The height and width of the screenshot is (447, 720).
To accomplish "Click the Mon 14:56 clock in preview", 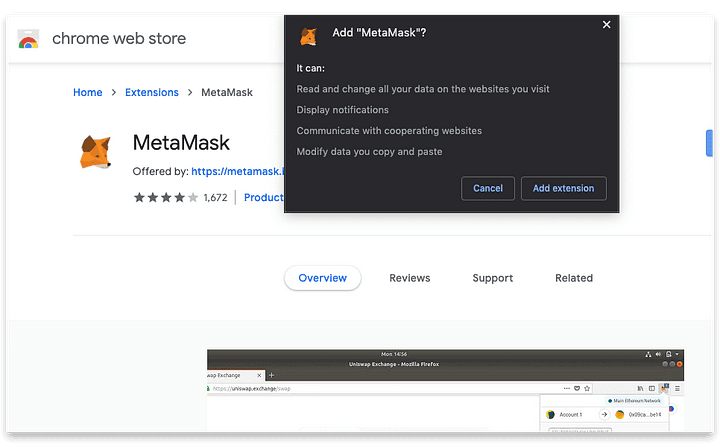I will pyautogui.click(x=394, y=354).
